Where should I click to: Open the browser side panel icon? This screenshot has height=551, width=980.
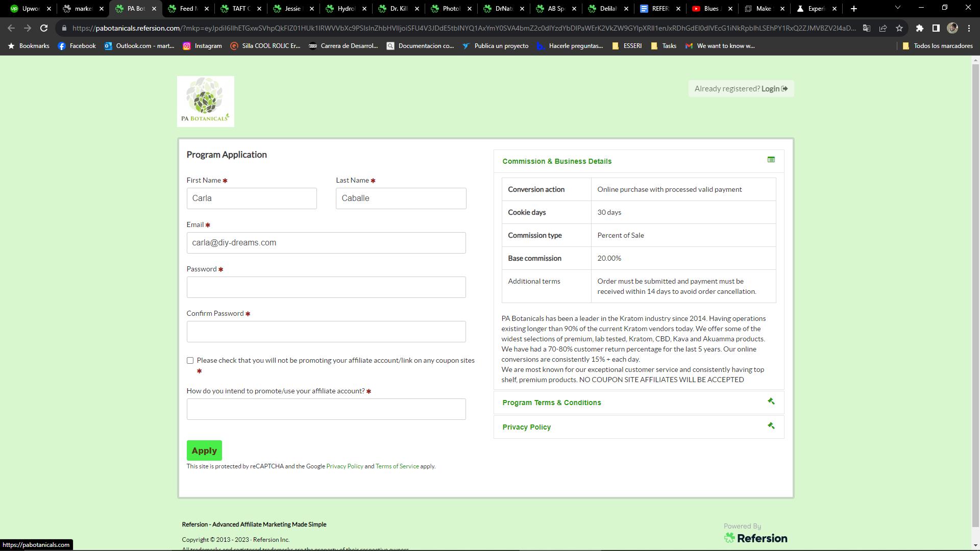pyautogui.click(x=936, y=28)
